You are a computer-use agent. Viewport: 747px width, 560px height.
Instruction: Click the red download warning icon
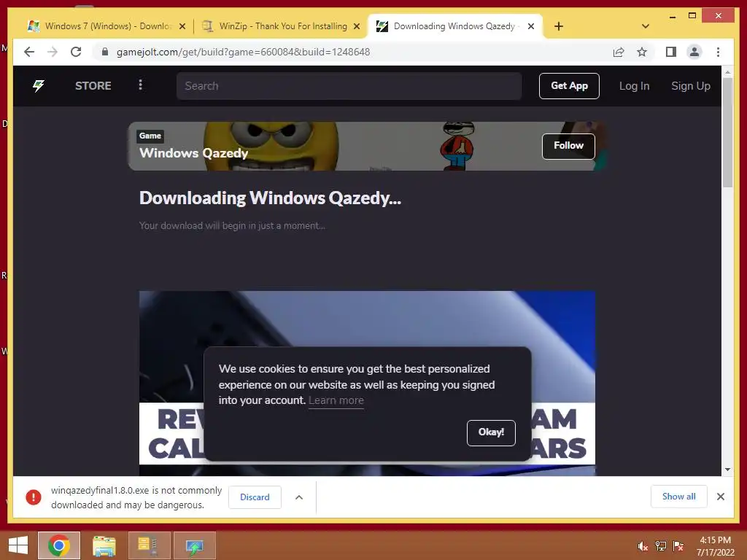34,497
